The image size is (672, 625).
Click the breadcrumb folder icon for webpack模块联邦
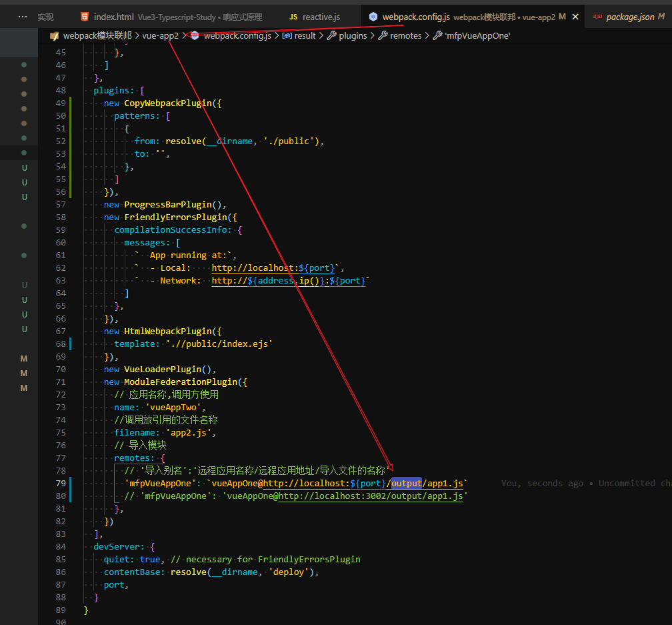pyautogui.click(x=55, y=36)
